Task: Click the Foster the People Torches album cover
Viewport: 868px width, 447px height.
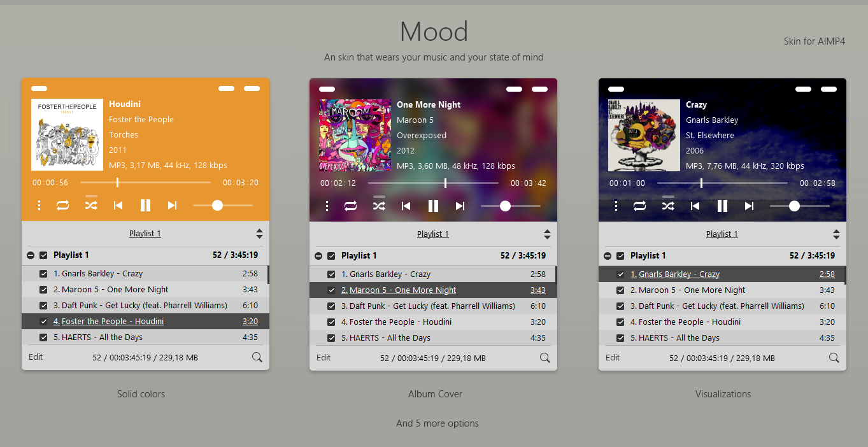Action: [x=67, y=134]
